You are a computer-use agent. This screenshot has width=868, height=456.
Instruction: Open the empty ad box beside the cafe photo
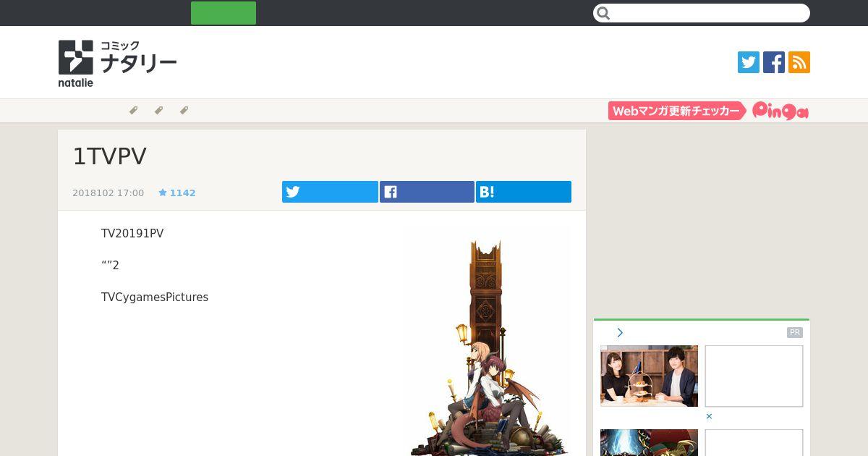click(754, 376)
